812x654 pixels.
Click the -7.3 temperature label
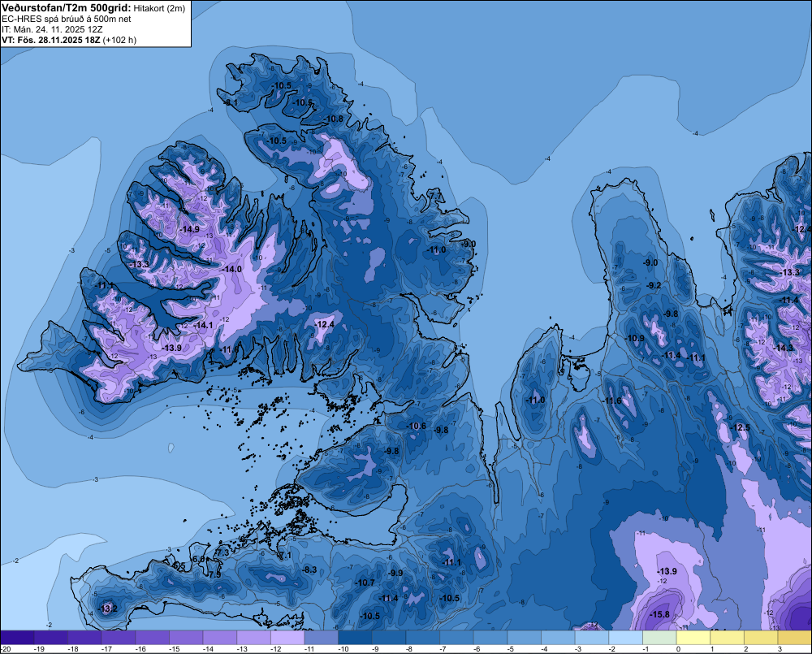[222, 553]
